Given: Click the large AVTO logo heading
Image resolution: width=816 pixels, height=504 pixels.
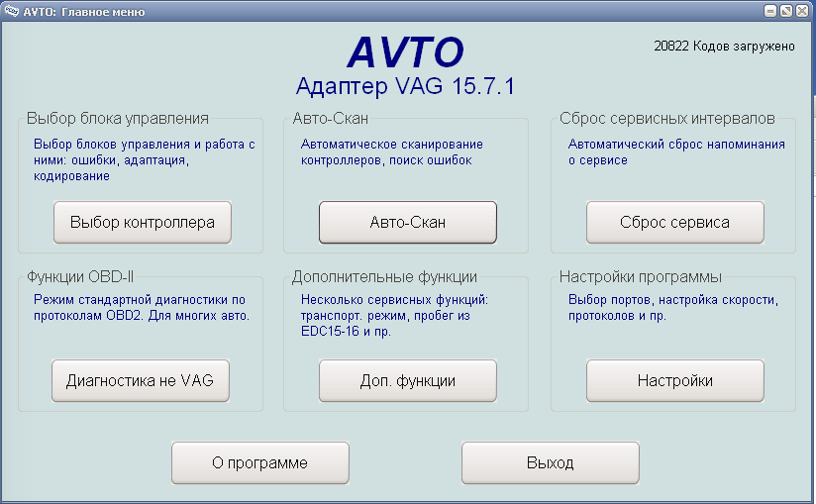Looking at the screenshot, I should pos(405,52).
